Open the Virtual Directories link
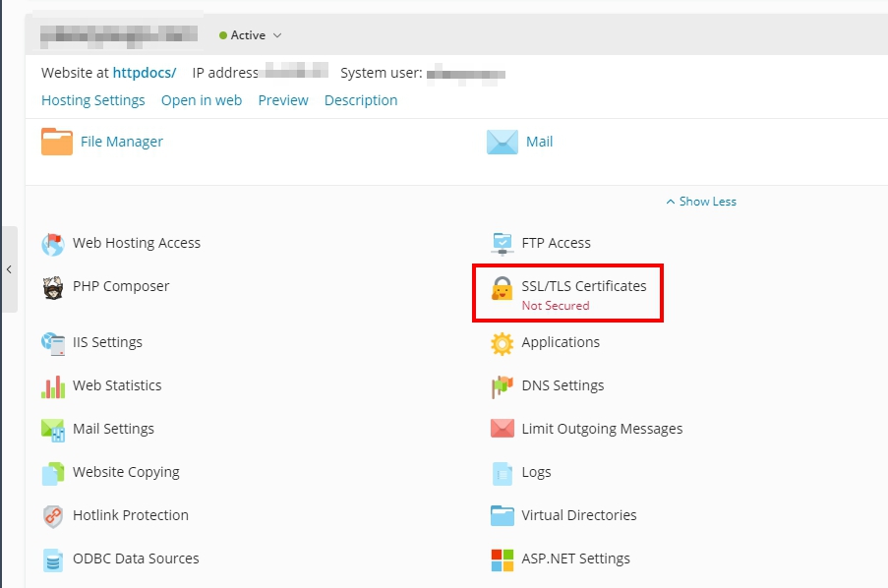Screen dimensions: 888x588 click(579, 515)
